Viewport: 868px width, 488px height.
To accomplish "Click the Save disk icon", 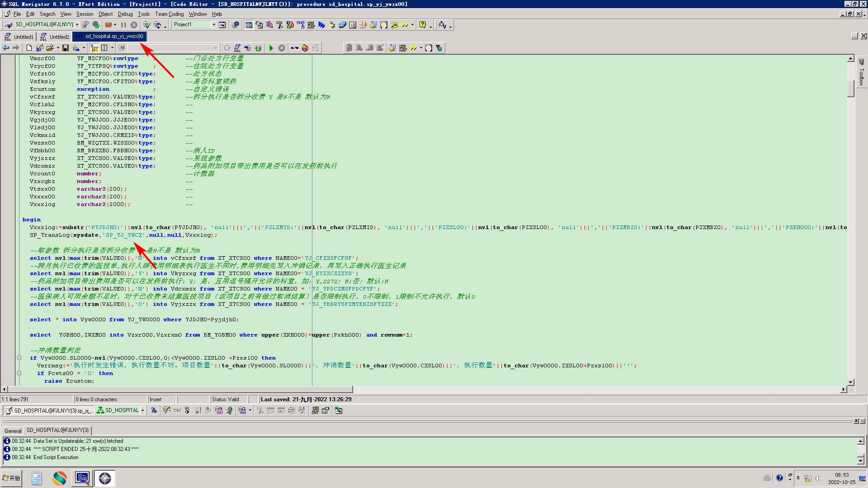I will 66,48.
